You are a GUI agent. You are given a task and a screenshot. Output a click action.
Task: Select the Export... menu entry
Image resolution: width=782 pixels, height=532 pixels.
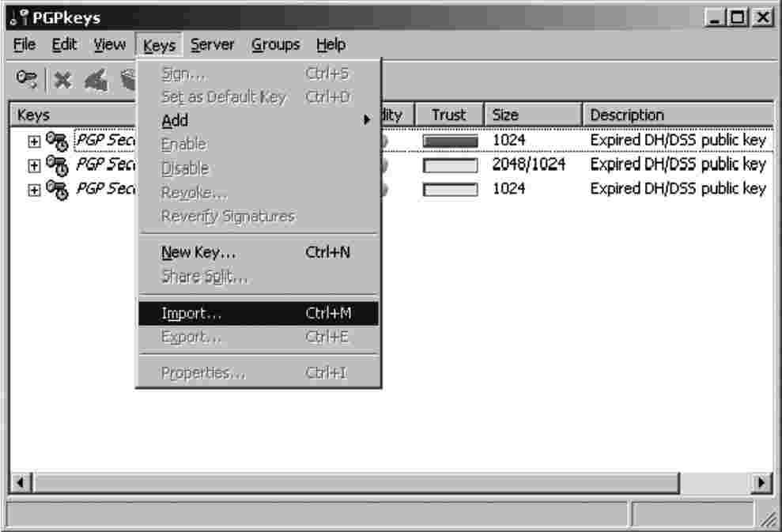259,337
